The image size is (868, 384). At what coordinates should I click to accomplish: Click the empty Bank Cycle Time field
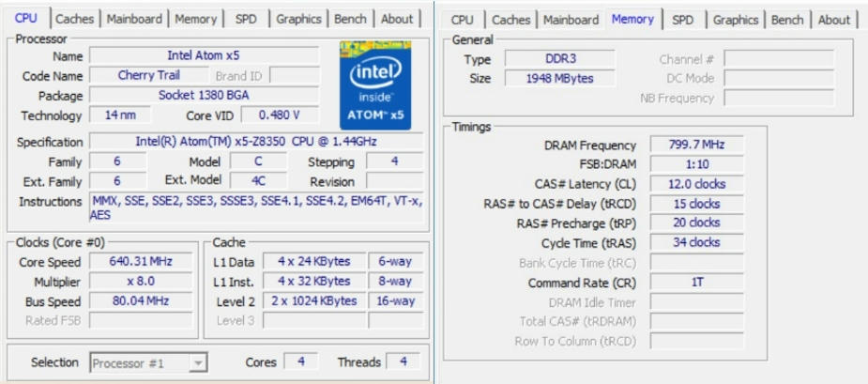coord(697,262)
